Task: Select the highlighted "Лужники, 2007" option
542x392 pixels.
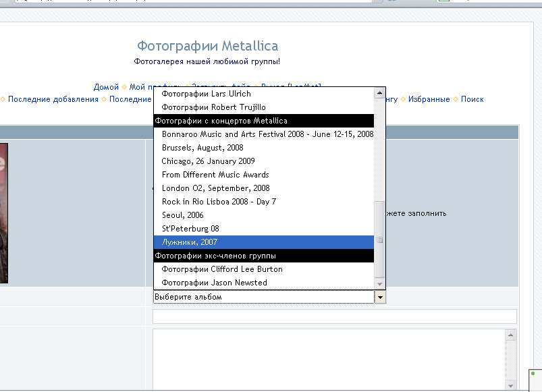Action: (x=190, y=242)
